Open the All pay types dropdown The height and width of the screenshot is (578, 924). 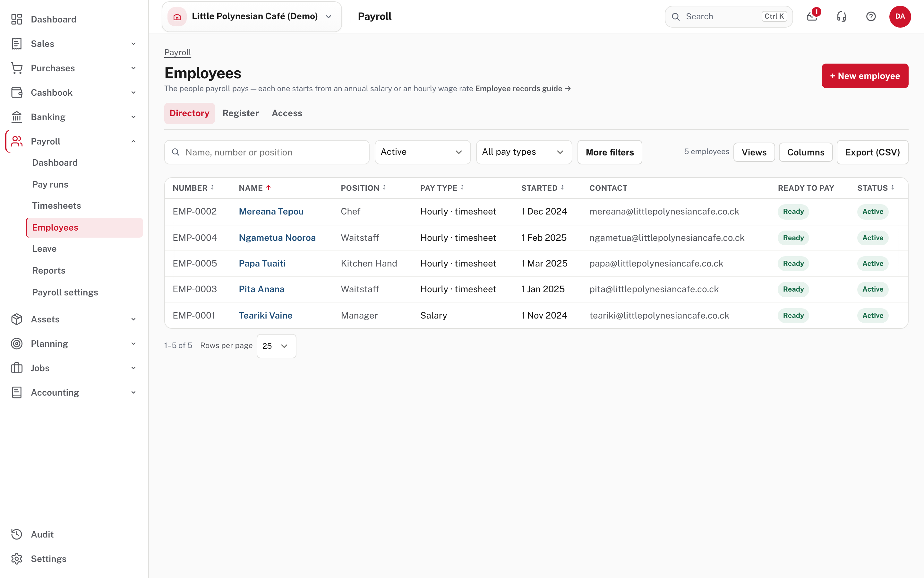point(524,152)
